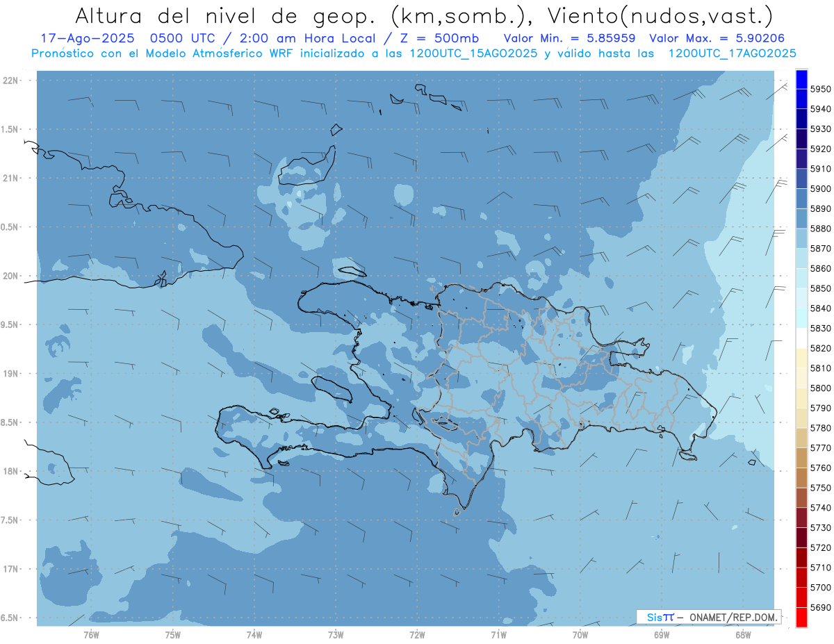Click the '71W' longitude label
The width and height of the screenshot is (834, 644).
coord(498,635)
